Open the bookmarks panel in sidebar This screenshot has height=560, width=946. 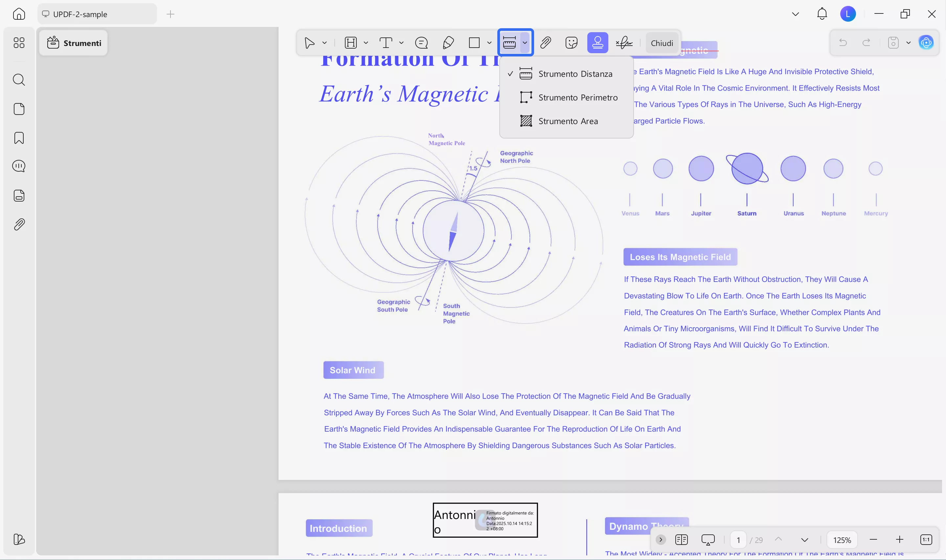click(19, 138)
